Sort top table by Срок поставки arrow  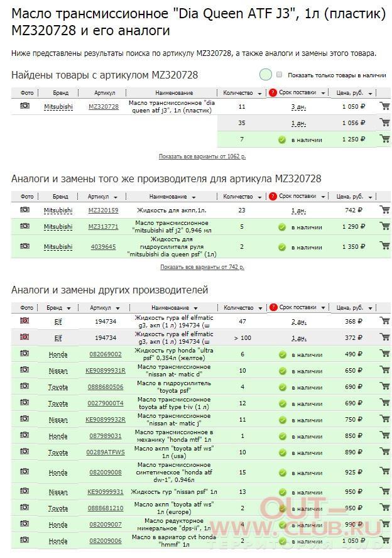coord(323,93)
